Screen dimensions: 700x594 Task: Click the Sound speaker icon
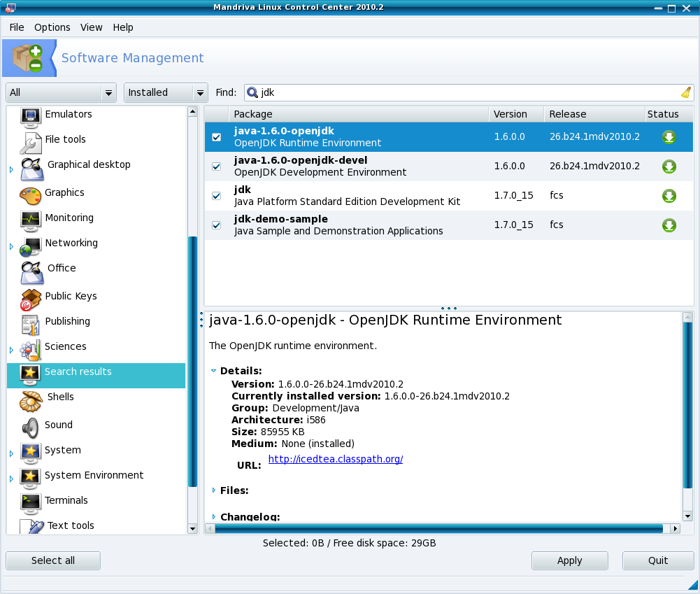tap(31, 426)
